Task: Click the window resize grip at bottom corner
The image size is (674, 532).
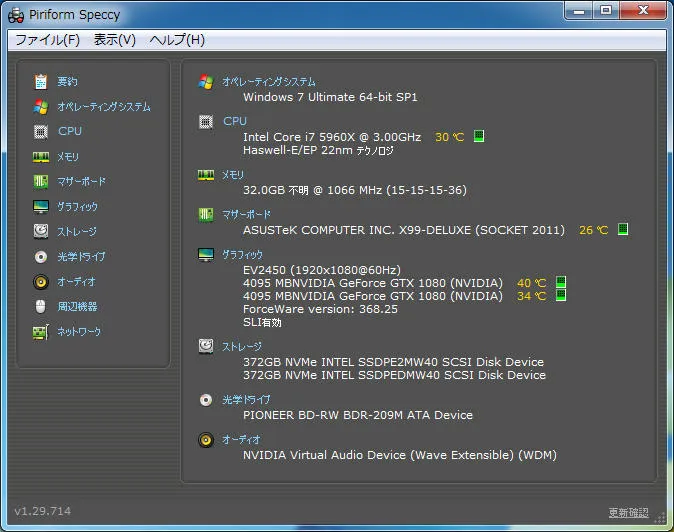Action: coord(660,518)
